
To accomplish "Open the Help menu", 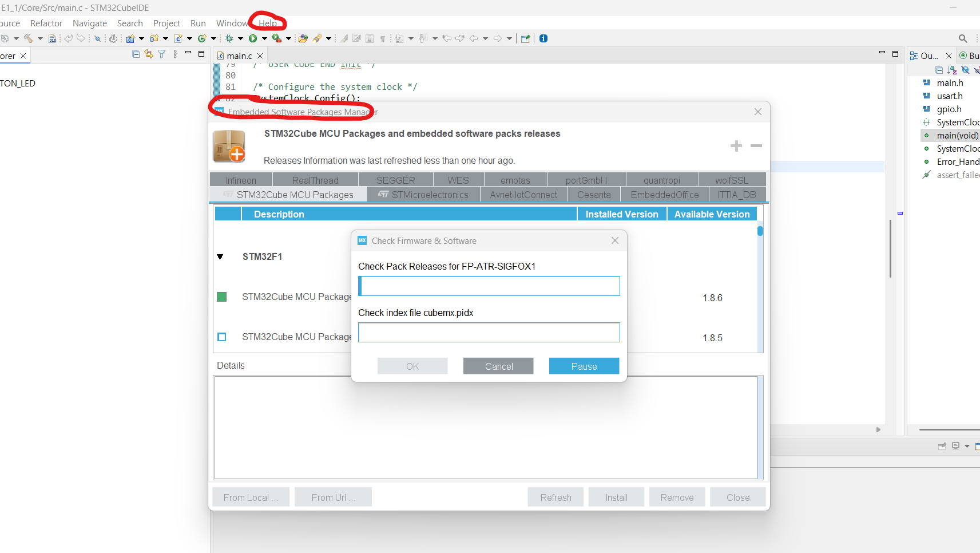I will click(x=268, y=23).
